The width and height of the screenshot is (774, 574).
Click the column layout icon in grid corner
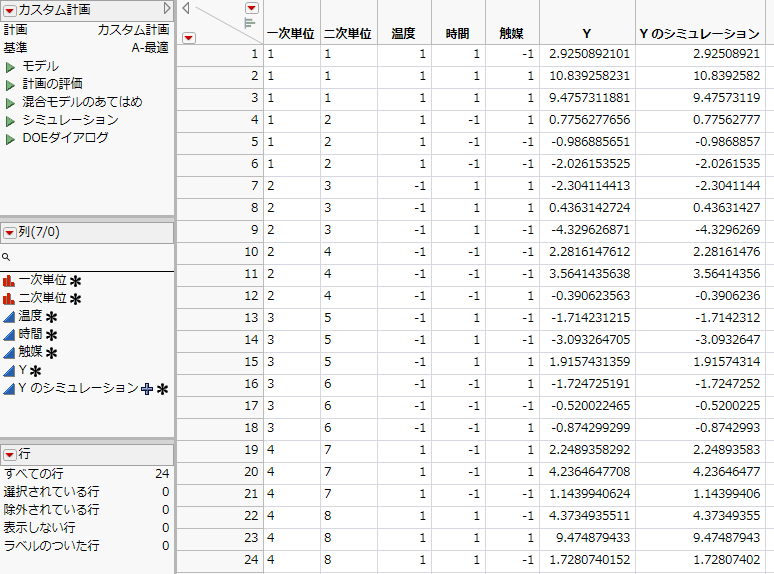(250, 23)
